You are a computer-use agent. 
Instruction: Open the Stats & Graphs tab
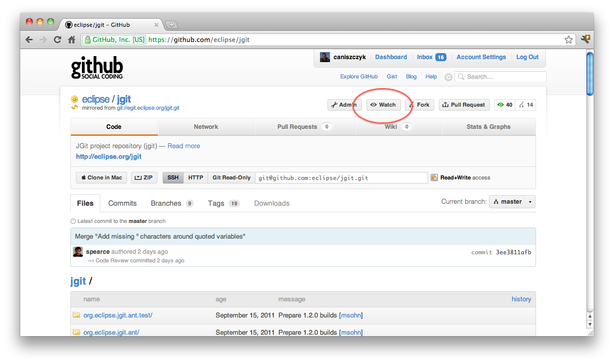coord(488,127)
